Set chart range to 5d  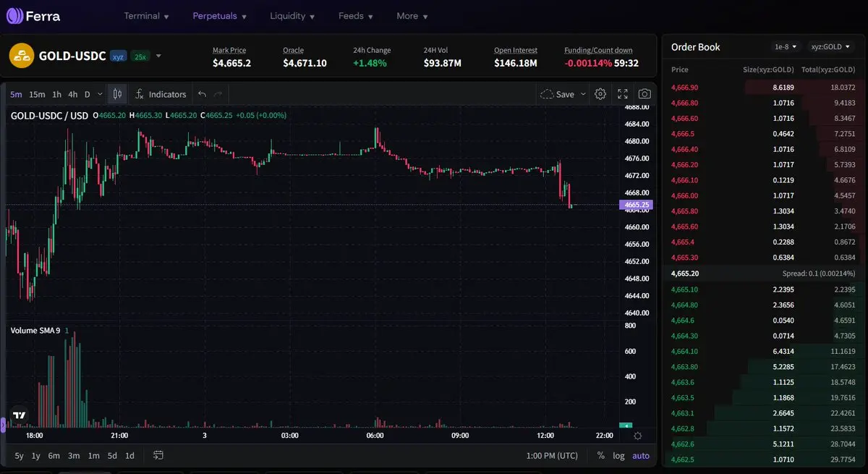click(112, 456)
